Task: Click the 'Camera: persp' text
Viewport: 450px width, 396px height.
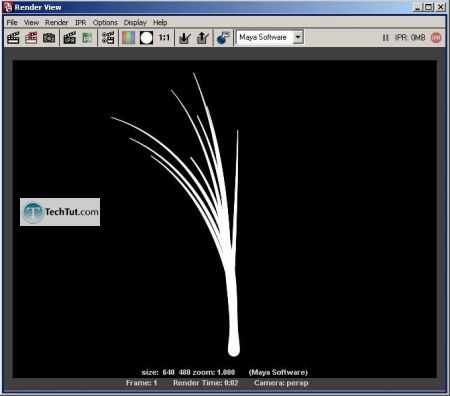Action: coord(281,383)
